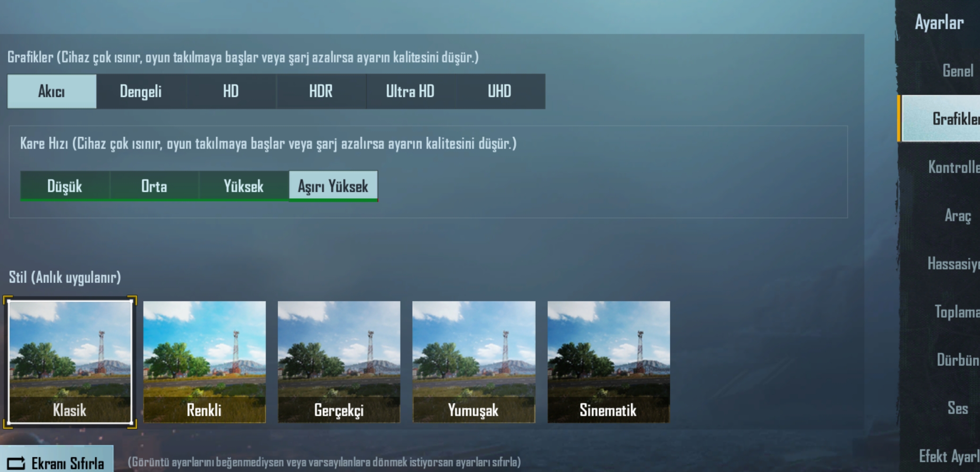Choose Dengeli graphics option

click(x=141, y=91)
